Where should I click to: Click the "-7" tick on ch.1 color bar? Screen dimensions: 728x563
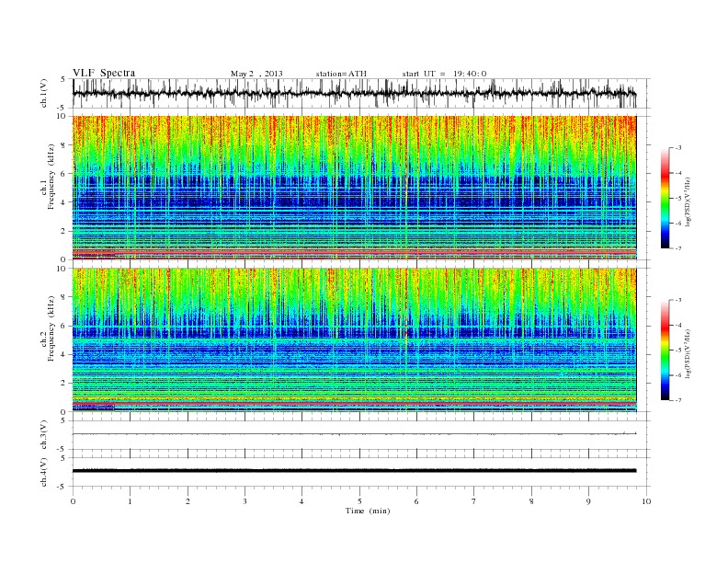[x=678, y=248]
